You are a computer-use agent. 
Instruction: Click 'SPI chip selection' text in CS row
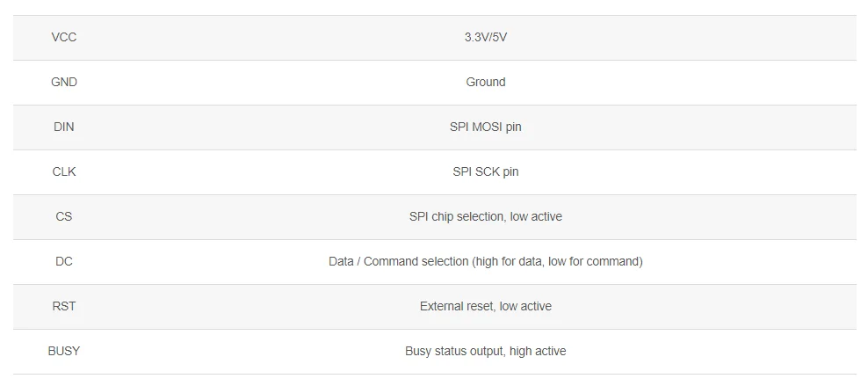(x=457, y=217)
